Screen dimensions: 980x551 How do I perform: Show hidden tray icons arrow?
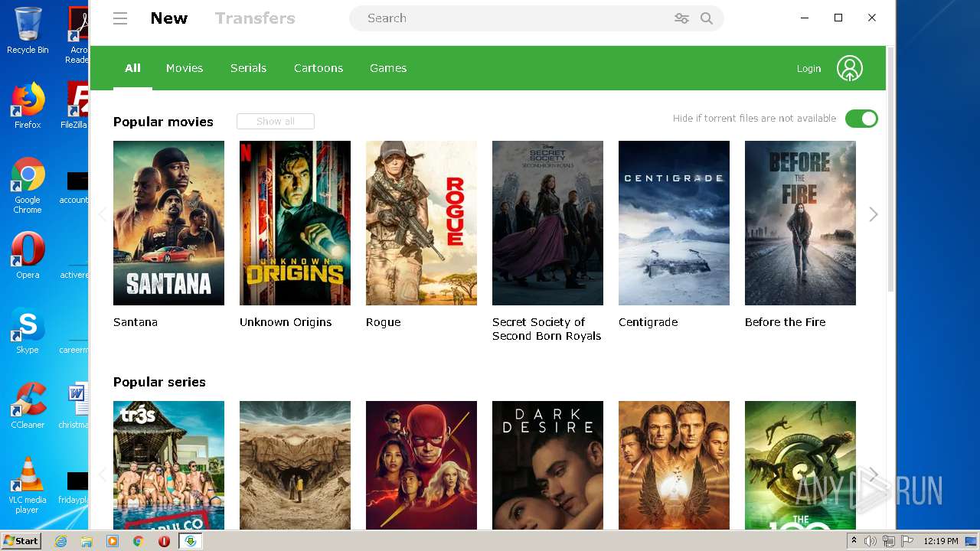tap(854, 541)
